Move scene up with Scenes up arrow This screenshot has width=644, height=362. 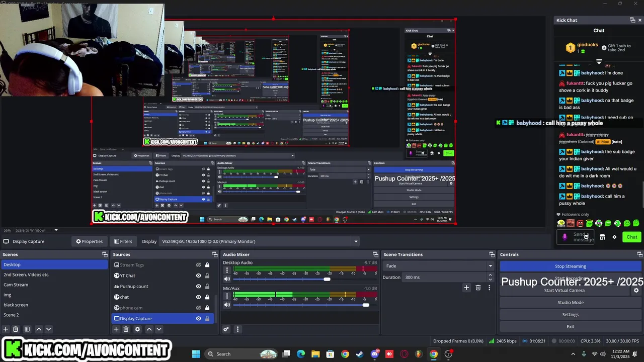pos(39,329)
